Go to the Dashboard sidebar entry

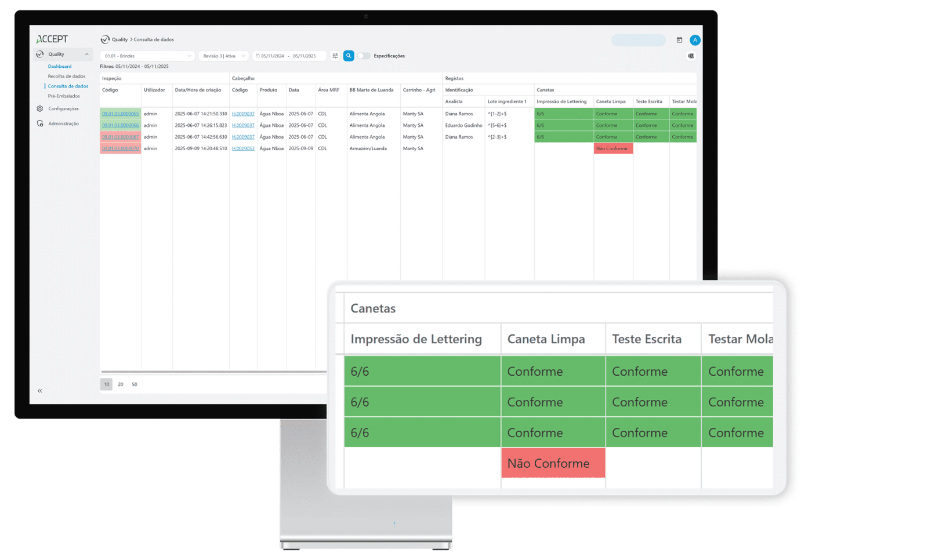[x=59, y=66]
